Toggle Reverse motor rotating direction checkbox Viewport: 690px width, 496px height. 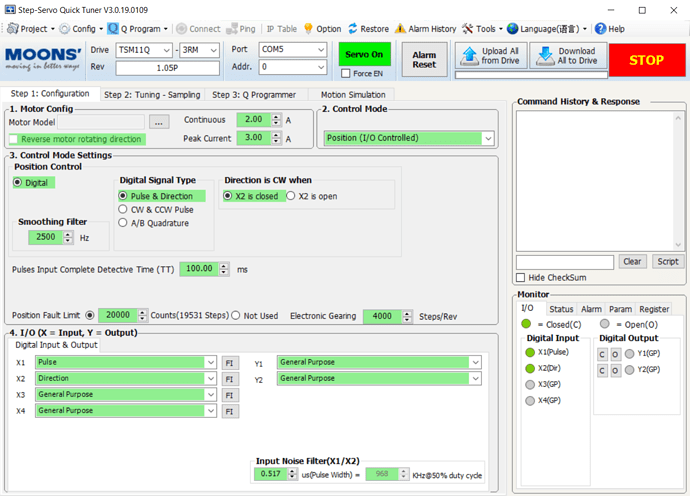pyautogui.click(x=14, y=139)
